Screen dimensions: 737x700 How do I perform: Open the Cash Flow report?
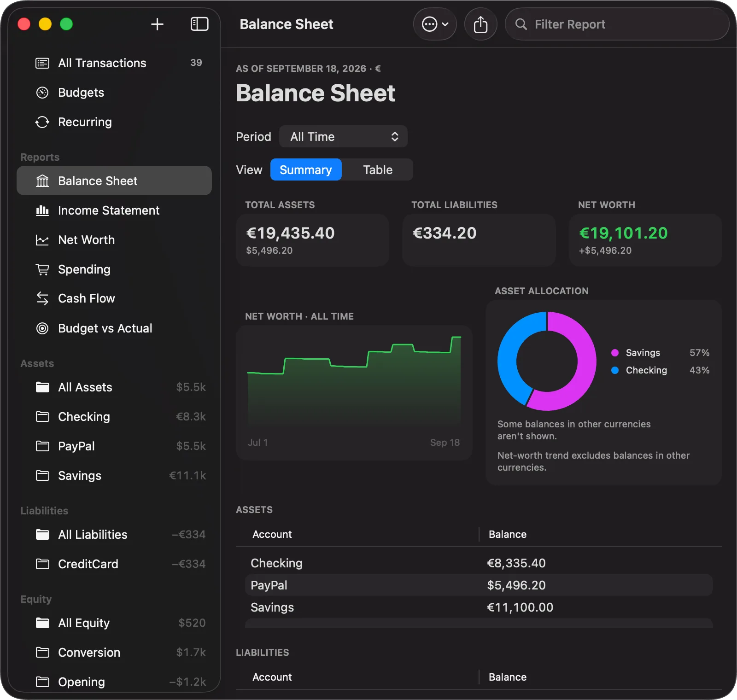[x=114, y=298]
